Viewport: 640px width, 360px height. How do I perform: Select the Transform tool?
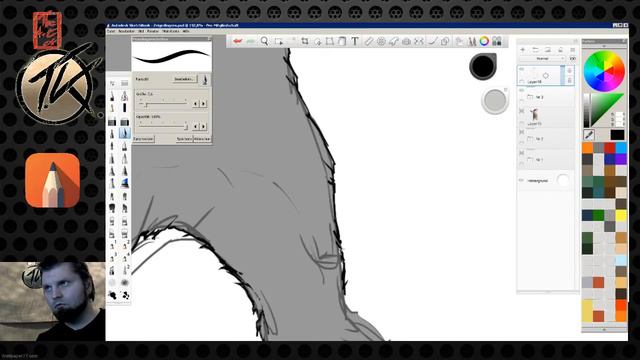(x=329, y=41)
